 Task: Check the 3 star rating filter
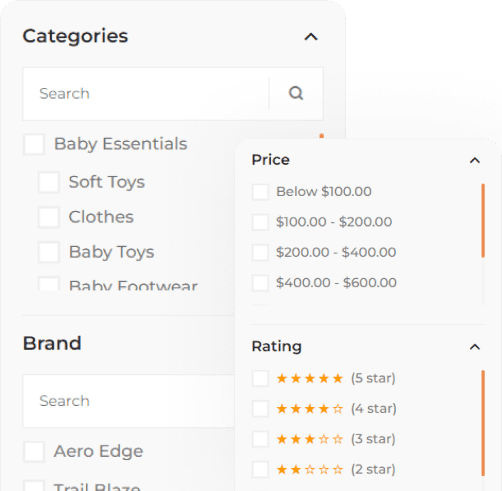click(260, 439)
